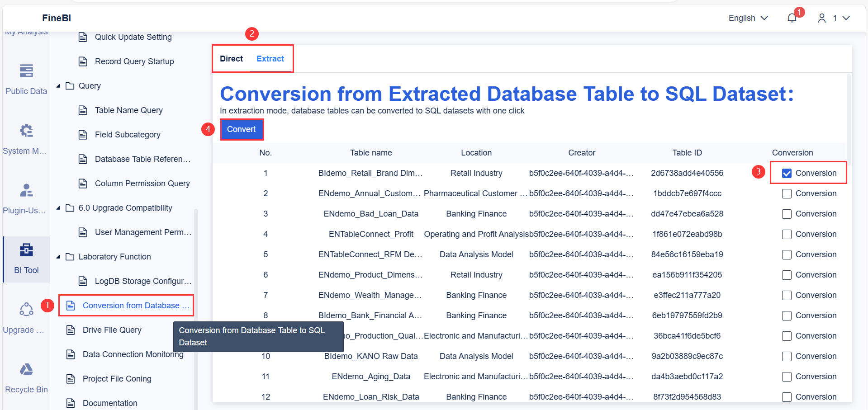The height and width of the screenshot is (410, 868).
Task: Open Conversion from Database Table menu item
Action: (x=127, y=306)
